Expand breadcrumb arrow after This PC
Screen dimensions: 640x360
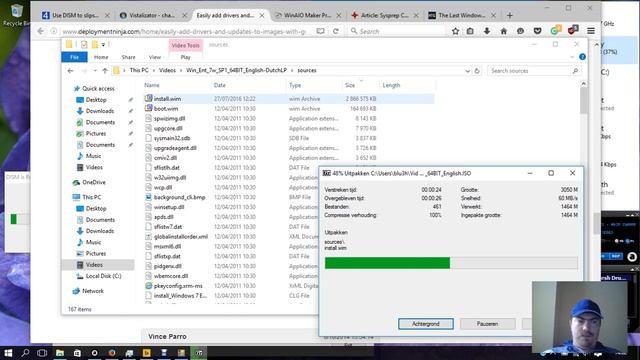click(154, 71)
